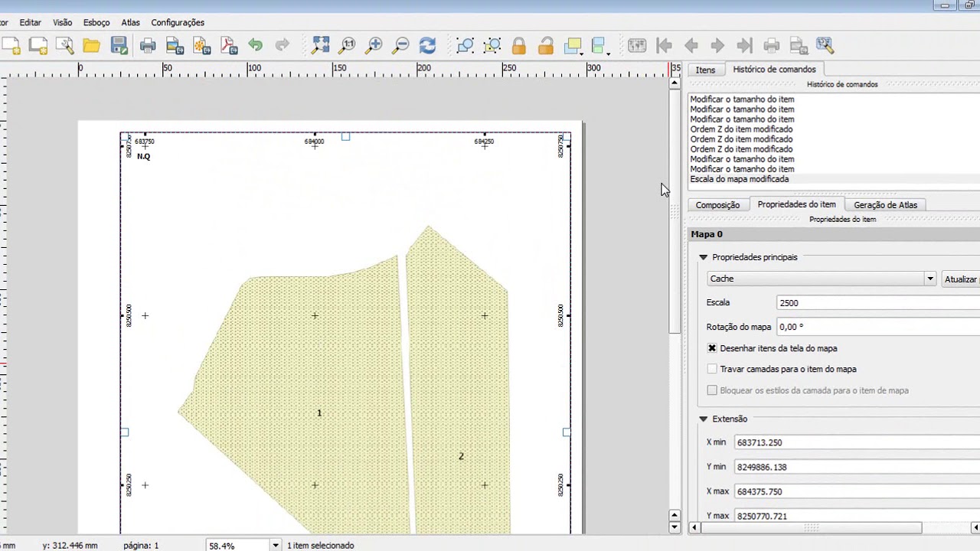The width and height of the screenshot is (980, 551).
Task: Enable 'Travar camadas para o item do mapa'
Action: click(712, 369)
